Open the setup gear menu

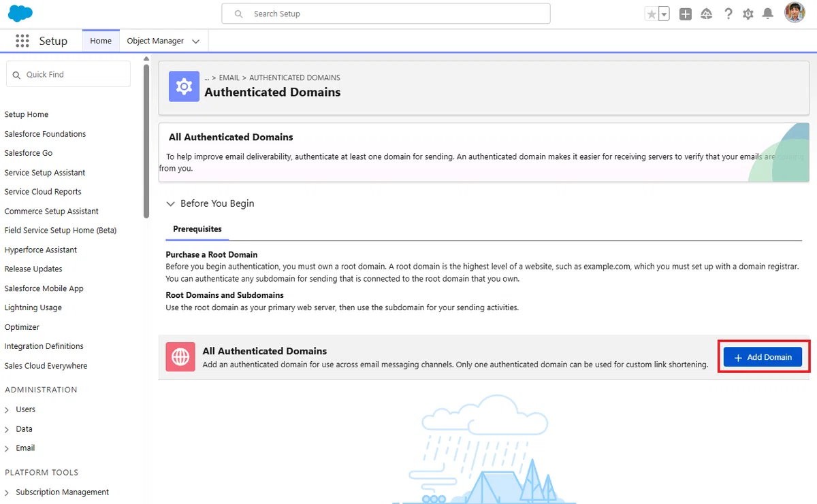click(x=748, y=14)
